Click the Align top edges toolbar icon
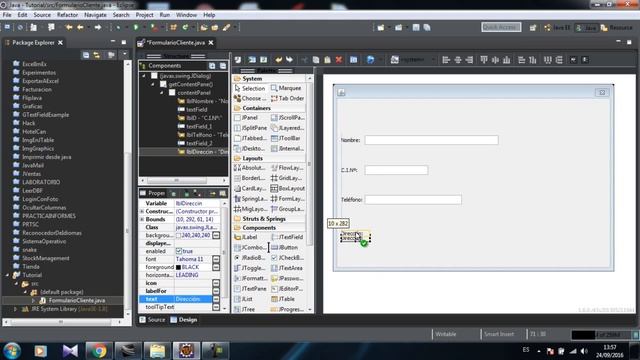The height and width of the screenshot is (360, 640). (484, 60)
